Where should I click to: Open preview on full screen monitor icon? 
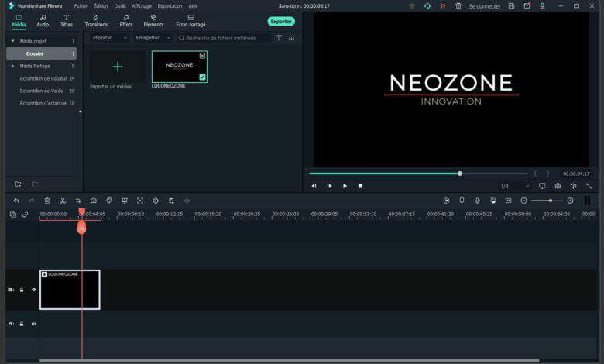(x=542, y=186)
